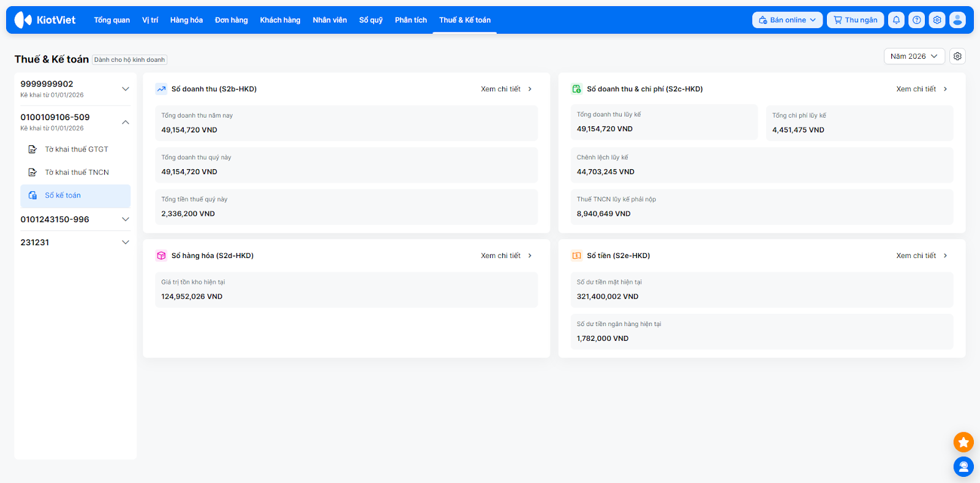Open the Năm 2026 year dropdown
Screen dimensions: 980x483
914,56
